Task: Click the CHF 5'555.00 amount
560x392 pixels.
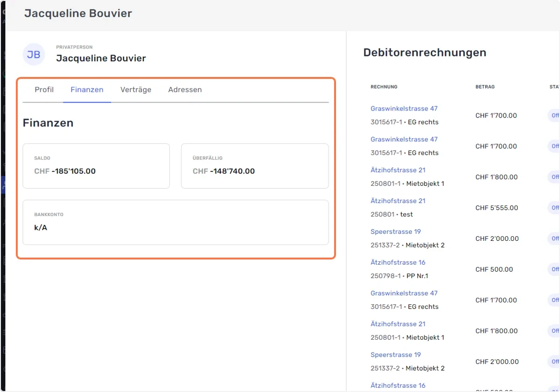Action: (497, 208)
